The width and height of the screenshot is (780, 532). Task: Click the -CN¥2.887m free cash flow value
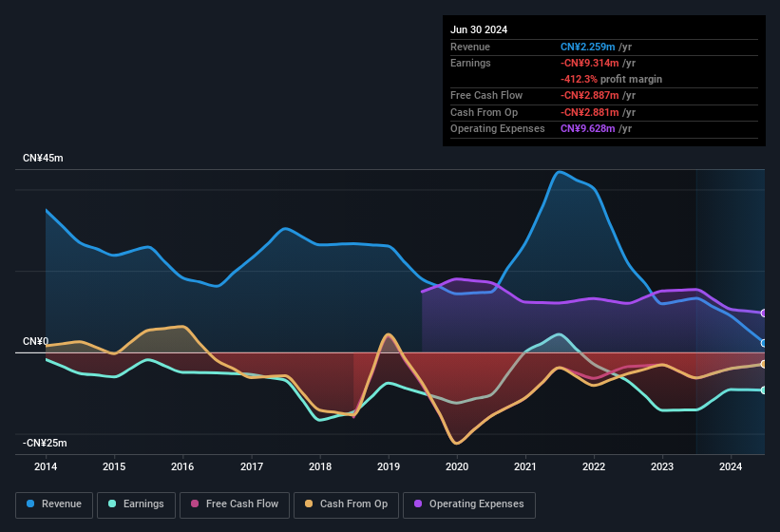click(589, 95)
